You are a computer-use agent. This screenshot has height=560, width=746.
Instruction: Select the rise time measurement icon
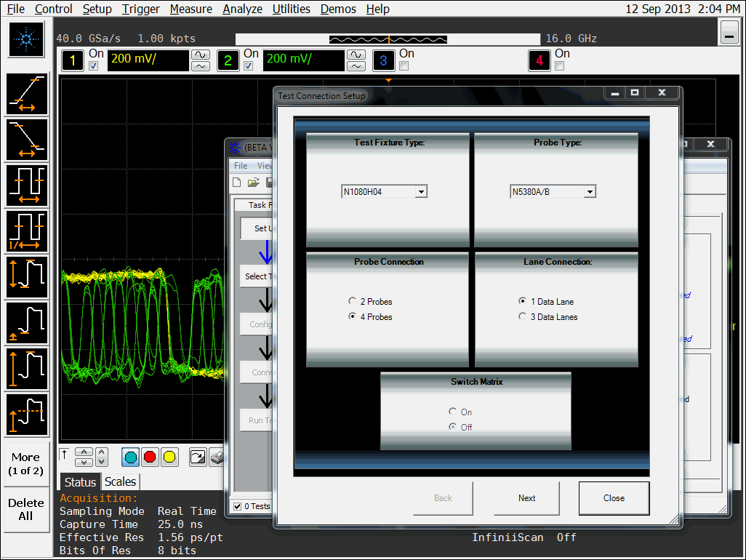click(x=27, y=95)
